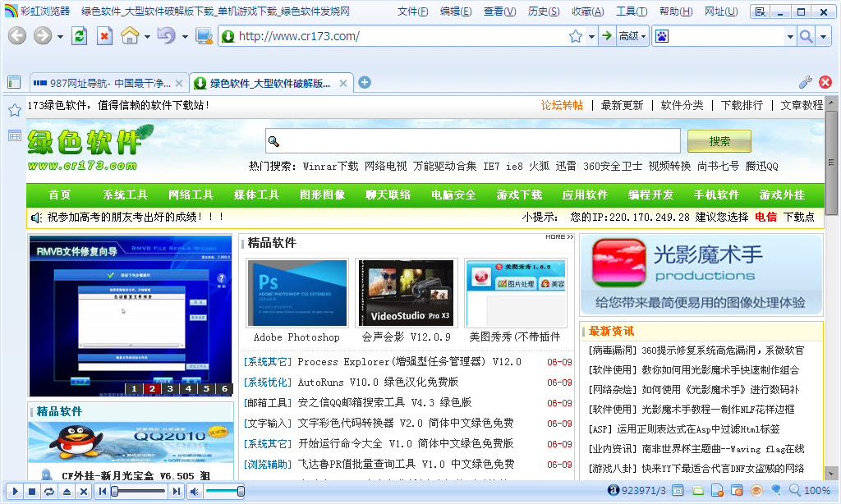Open the search button options dropdown arrow
This screenshot has height=504, width=841.
coord(823,36)
